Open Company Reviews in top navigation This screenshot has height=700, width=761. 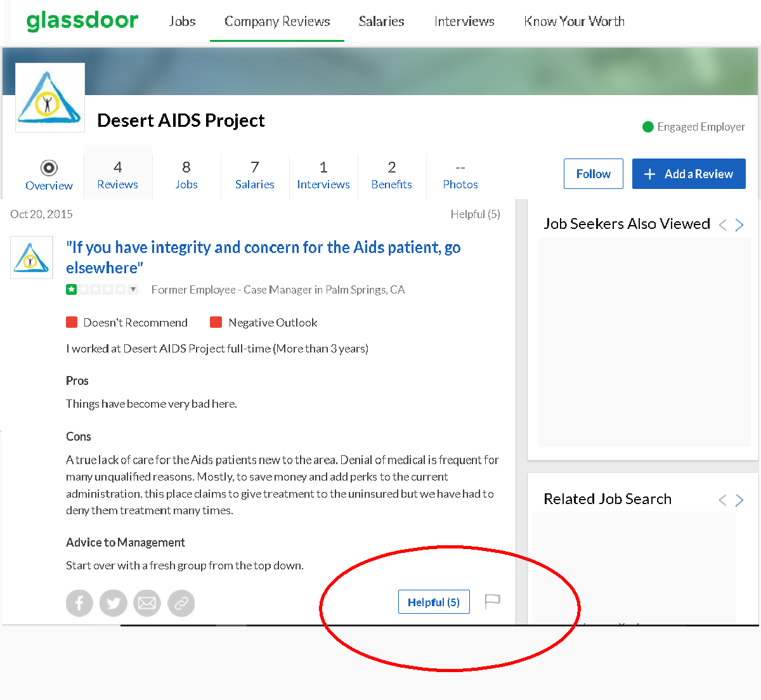pyautogui.click(x=277, y=21)
